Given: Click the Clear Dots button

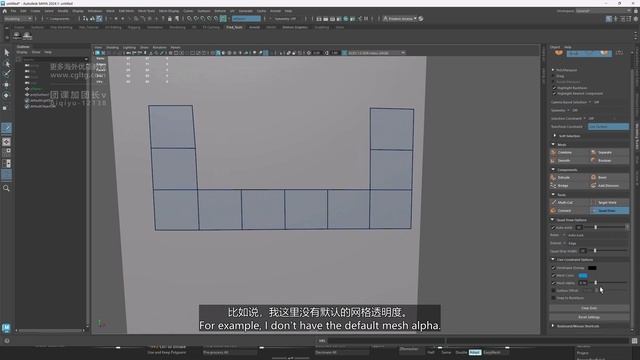Looking at the screenshot, I should [x=589, y=308].
